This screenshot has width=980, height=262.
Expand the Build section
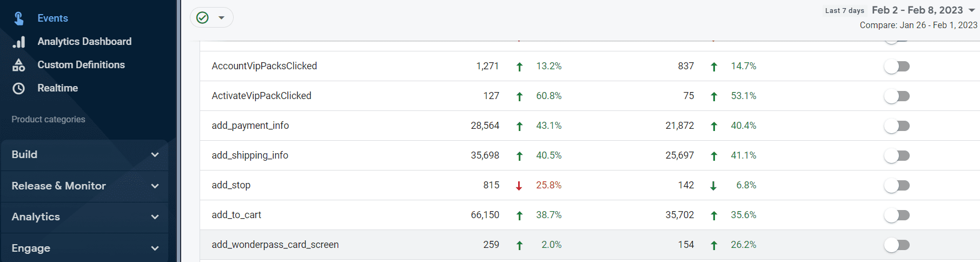point(85,155)
